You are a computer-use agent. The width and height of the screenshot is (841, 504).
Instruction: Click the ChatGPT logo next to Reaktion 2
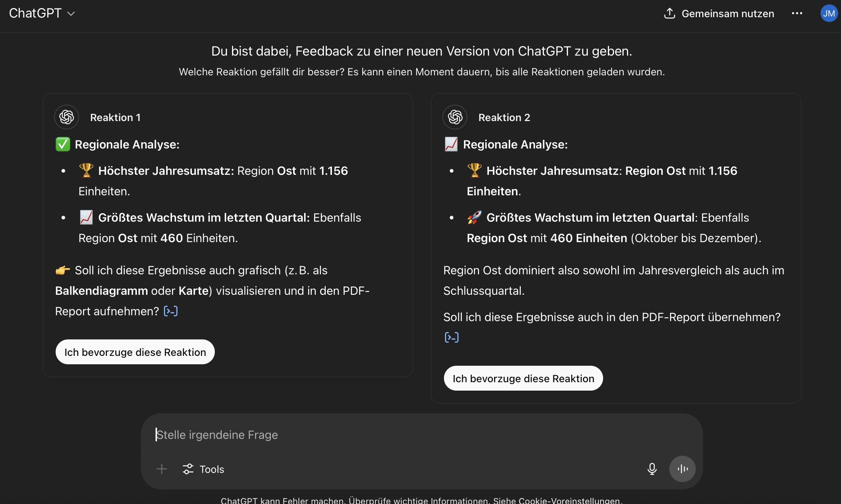[455, 117]
